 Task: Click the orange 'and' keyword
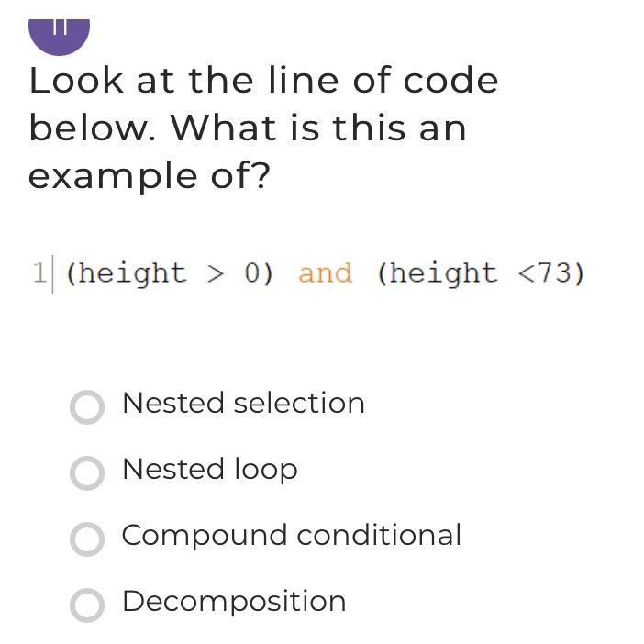[x=325, y=273]
